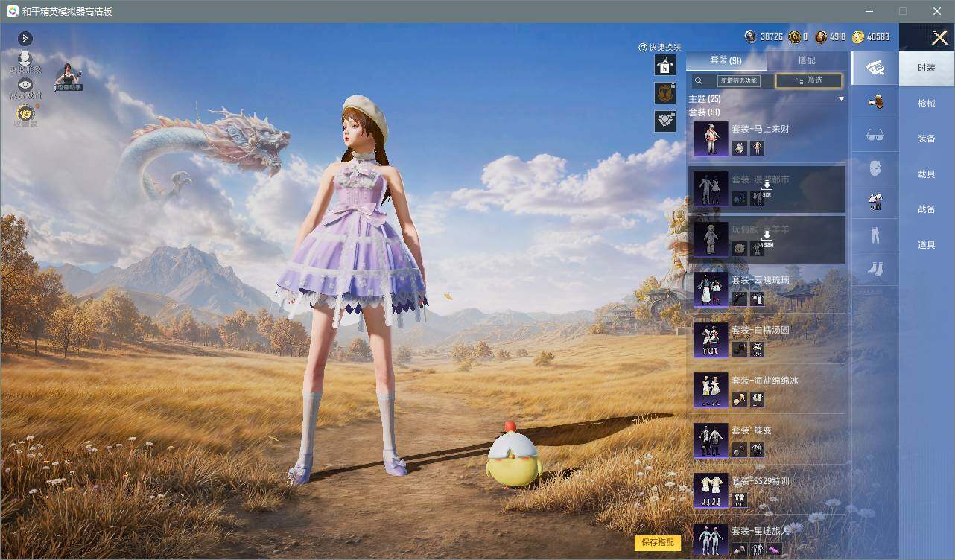Viewport: 955px width, 560px height.
Task: Click the 套装-白糯汤圆 name text
Action: click(x=761, y=330)
